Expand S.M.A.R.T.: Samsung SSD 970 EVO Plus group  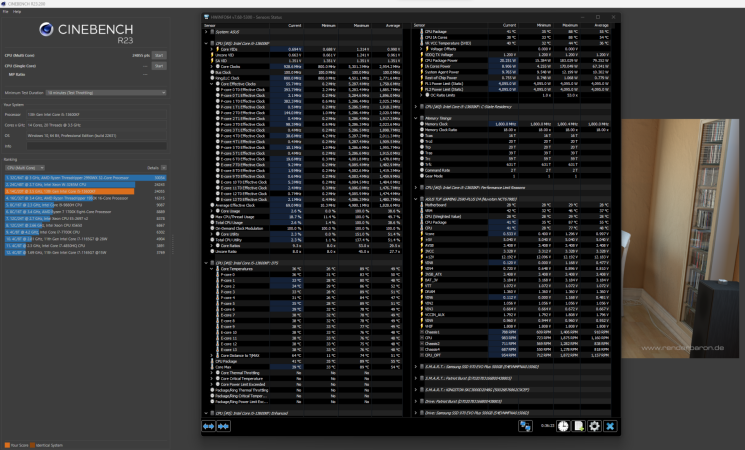coord(416,367)
